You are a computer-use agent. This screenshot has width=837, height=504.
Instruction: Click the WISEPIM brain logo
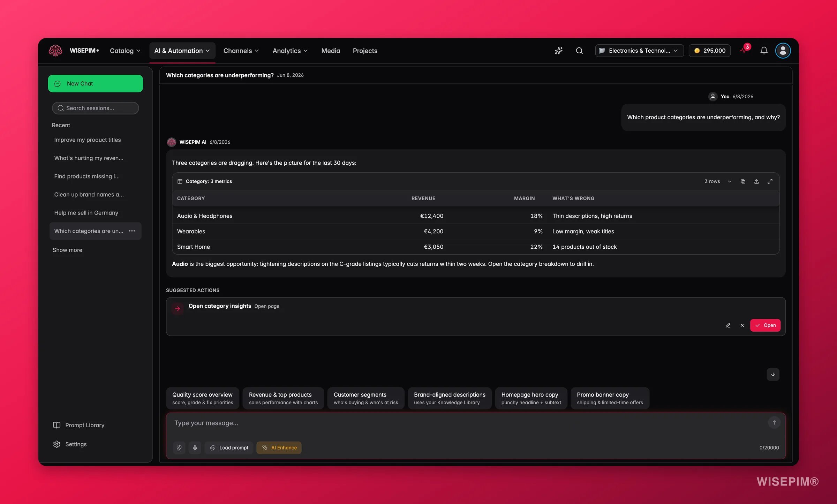pyautogui.click(x=55, y=51)
